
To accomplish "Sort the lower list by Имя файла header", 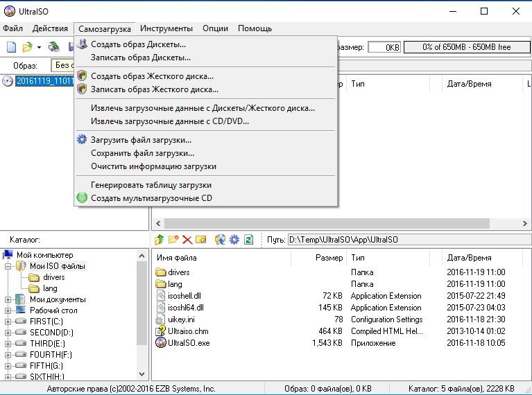I will coord(221,258).
